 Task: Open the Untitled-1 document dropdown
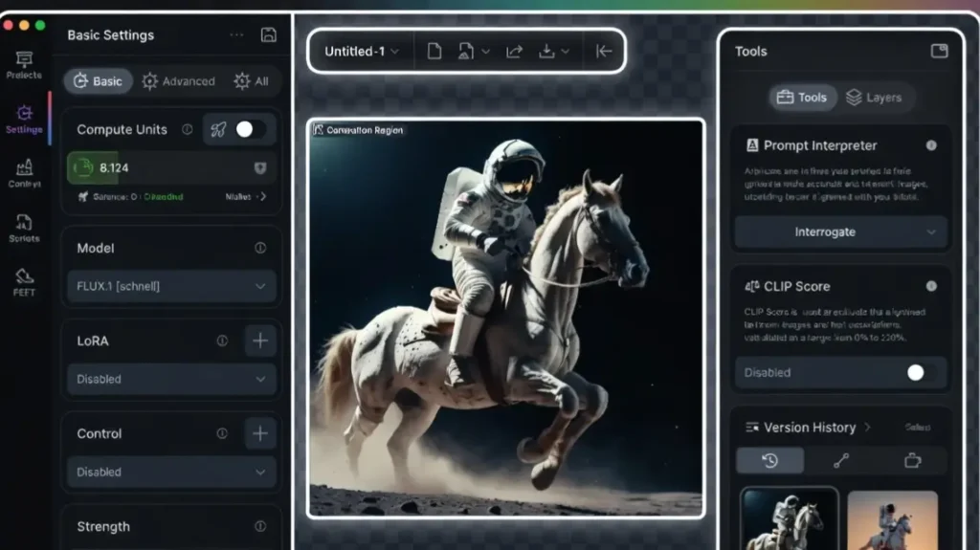tap(361, 52)
